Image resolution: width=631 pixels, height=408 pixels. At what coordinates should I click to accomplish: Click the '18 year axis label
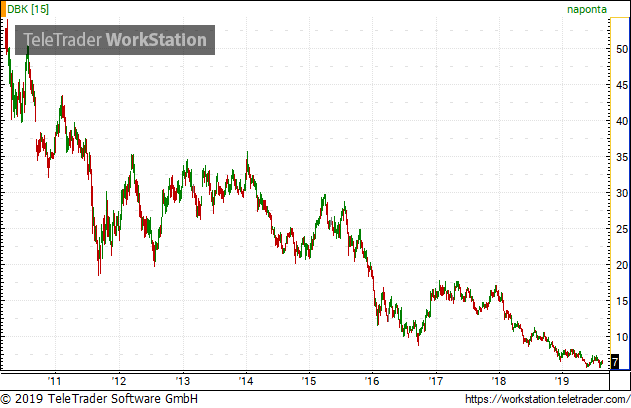pyautogui.click(x=499, y=381)
